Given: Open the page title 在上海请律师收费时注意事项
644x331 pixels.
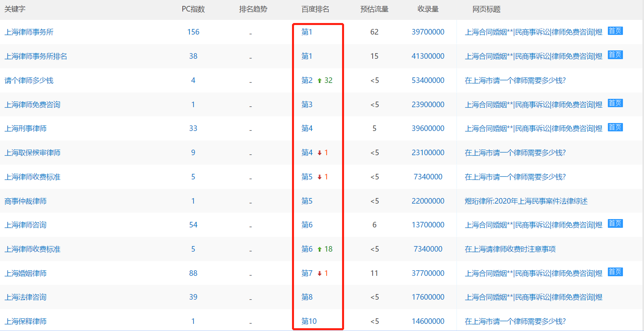Looking at the screenshot, I should (x=510, y=249).
